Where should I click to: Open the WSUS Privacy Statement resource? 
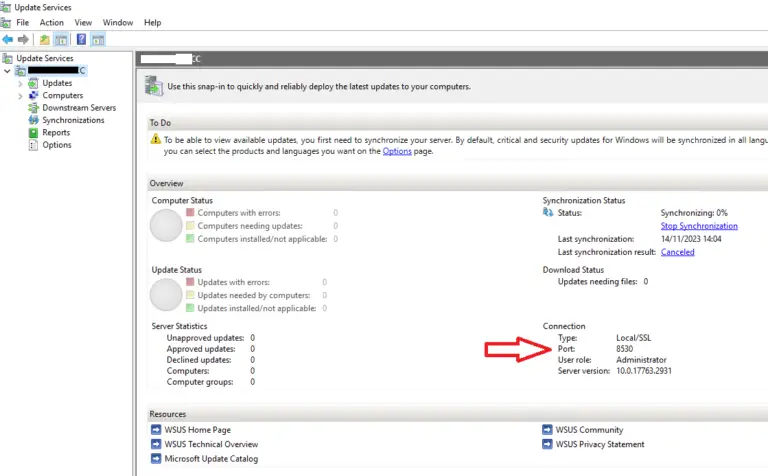coord(600,444)
